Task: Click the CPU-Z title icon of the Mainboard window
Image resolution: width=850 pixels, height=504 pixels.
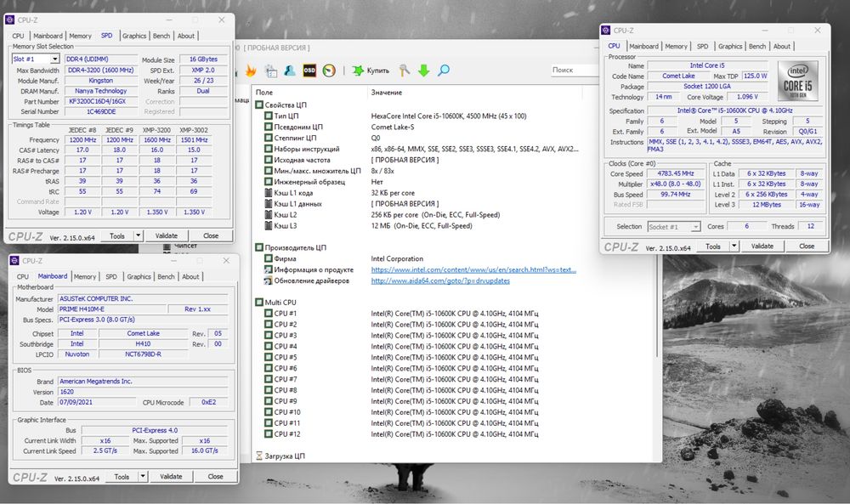Action: [14, 261]
